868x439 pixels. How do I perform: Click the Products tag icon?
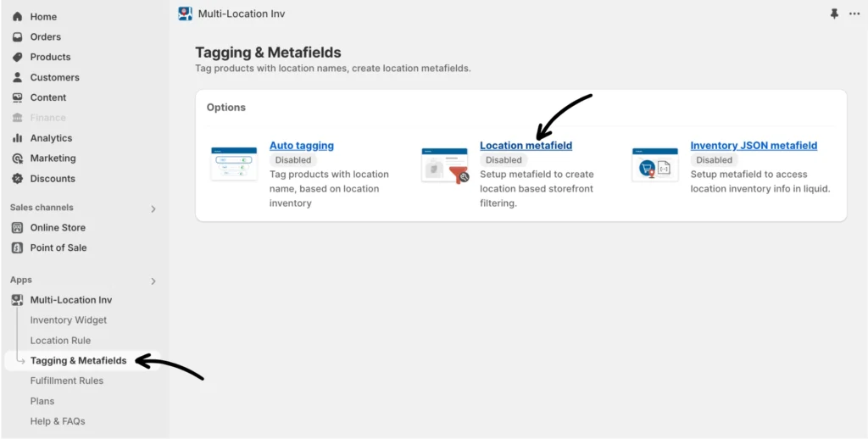click(17, 58)
